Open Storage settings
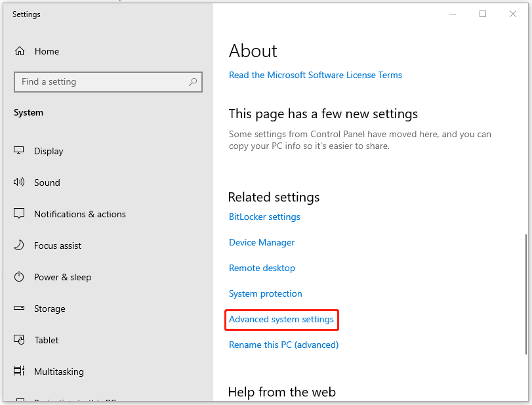Screen dimensions: 532x405 (x=50, y=309)
